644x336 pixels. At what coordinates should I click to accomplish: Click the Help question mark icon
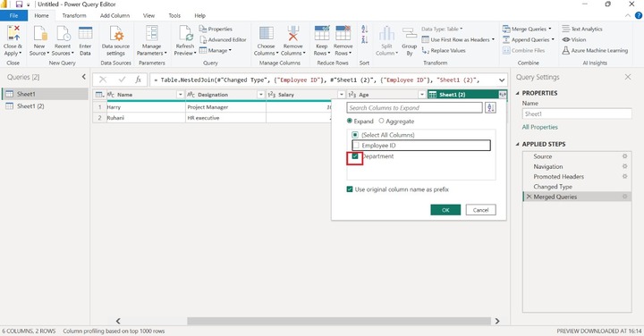[639, 15]
